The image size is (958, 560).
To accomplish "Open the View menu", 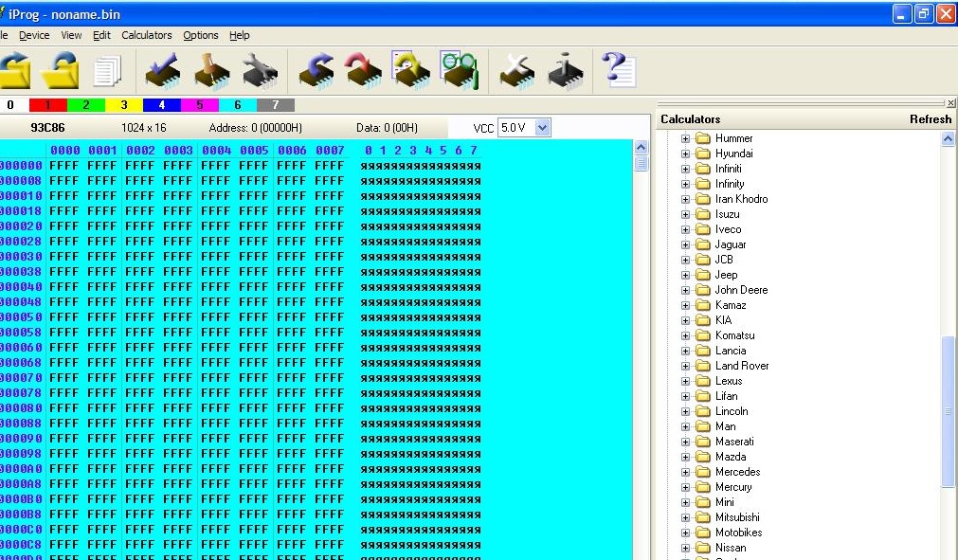I will 71,35.
